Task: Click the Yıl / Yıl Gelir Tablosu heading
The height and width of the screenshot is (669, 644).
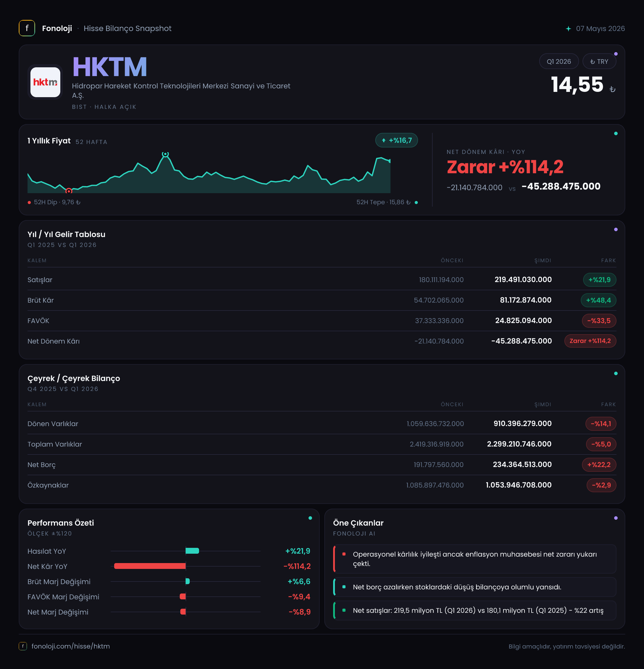Action: [66, 234]
